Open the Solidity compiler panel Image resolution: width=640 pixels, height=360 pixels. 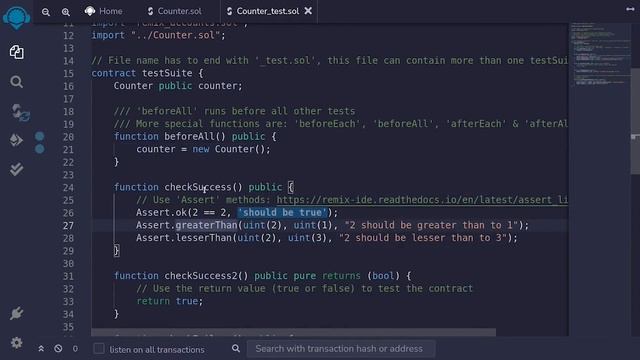[x=19, y=113]
